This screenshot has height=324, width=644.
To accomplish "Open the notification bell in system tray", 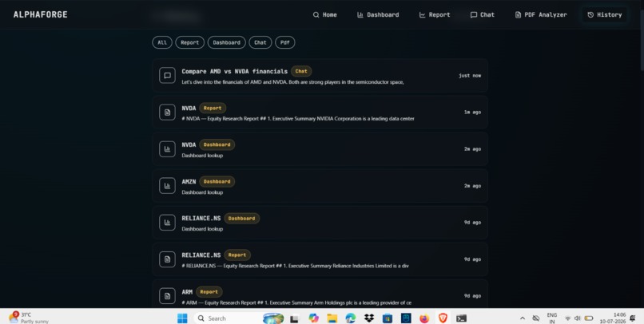I will click(633, 318).
